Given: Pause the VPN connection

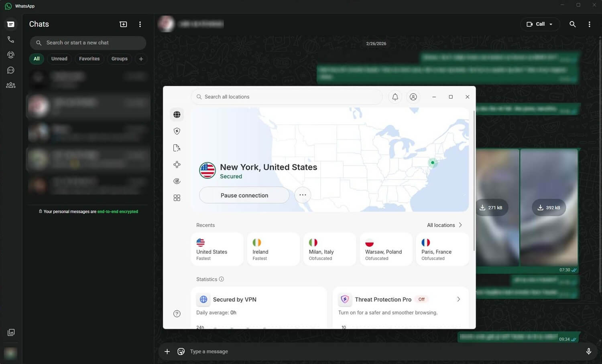Looking at the screenshot, I should 244,195.
